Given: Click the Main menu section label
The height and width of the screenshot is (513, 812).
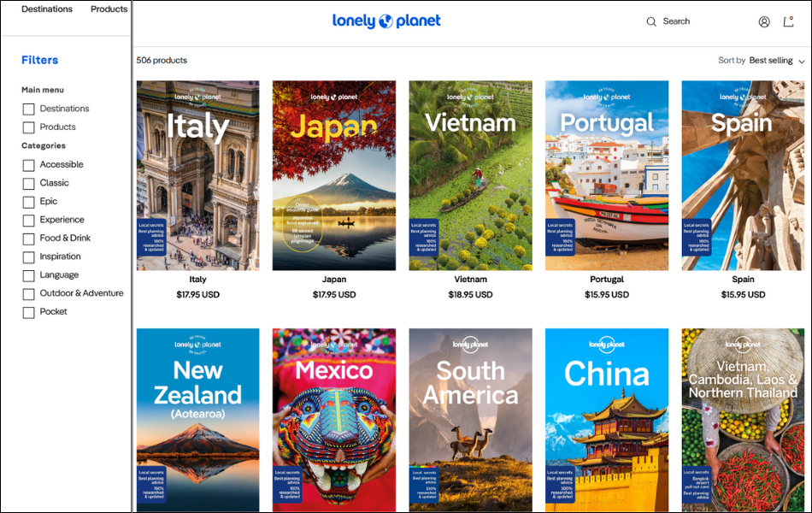Looking at the screenshot, I should (x=43, y=90).
